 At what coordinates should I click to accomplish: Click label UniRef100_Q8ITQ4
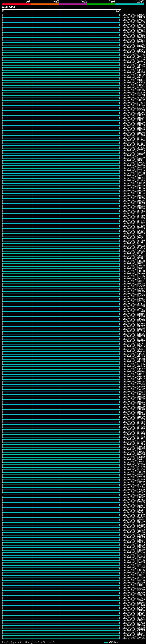[134, 140]
